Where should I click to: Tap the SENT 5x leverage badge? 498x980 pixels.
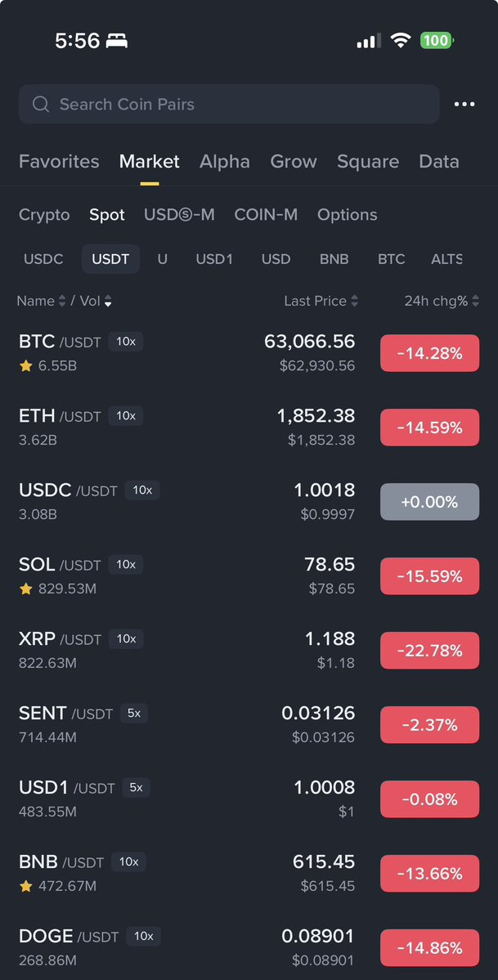click(134, 714)
